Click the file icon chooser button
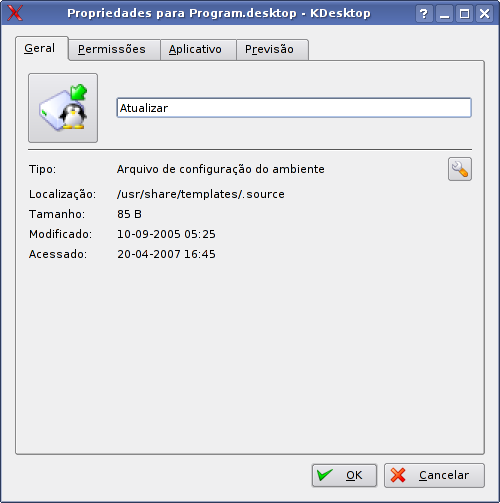This screenshot has width=500, height=503. click(x=63, y=108)
